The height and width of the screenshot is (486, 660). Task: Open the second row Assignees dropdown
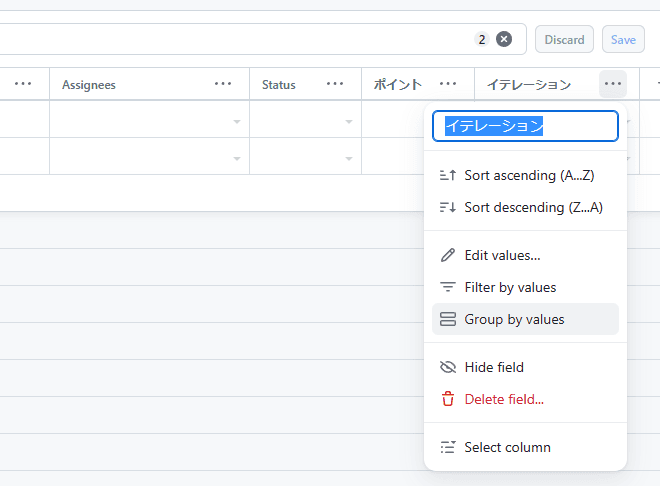point(237,159)
